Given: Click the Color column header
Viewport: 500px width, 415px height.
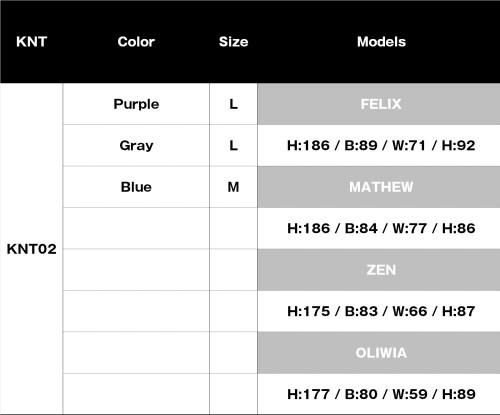Looking at the screenshot, I should tap(136, 42).
